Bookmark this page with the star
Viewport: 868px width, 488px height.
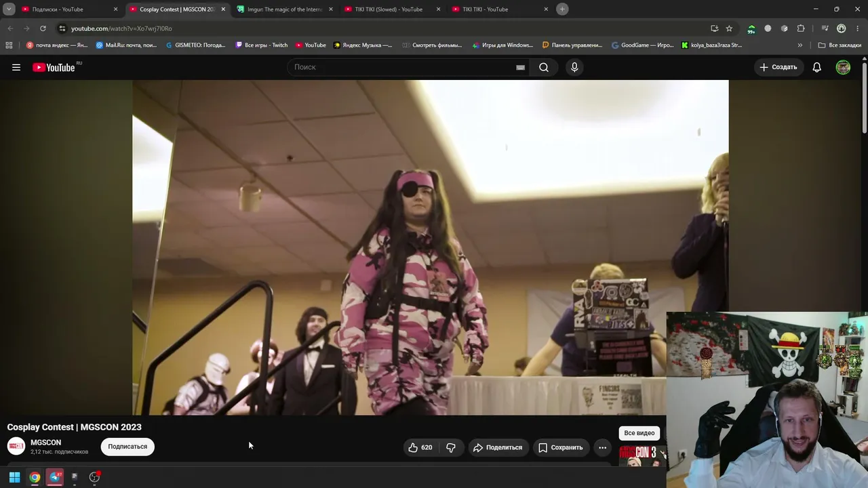[x=729, y=28]
